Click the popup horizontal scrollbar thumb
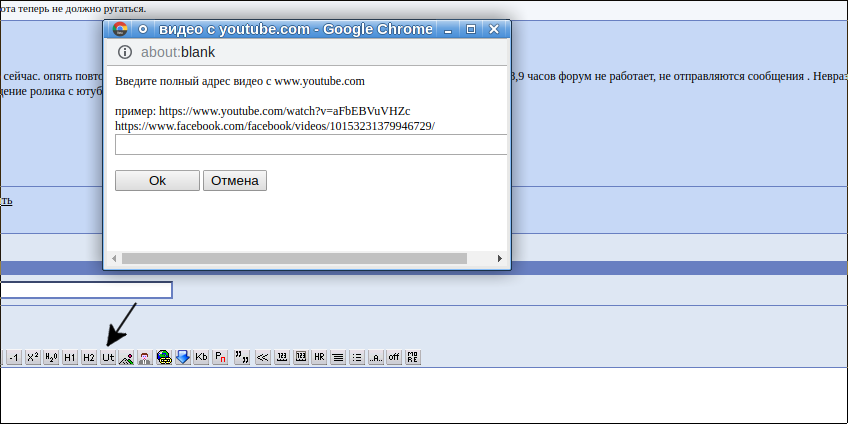Screen dimensions: 848x424 click(x=294, y=259)
